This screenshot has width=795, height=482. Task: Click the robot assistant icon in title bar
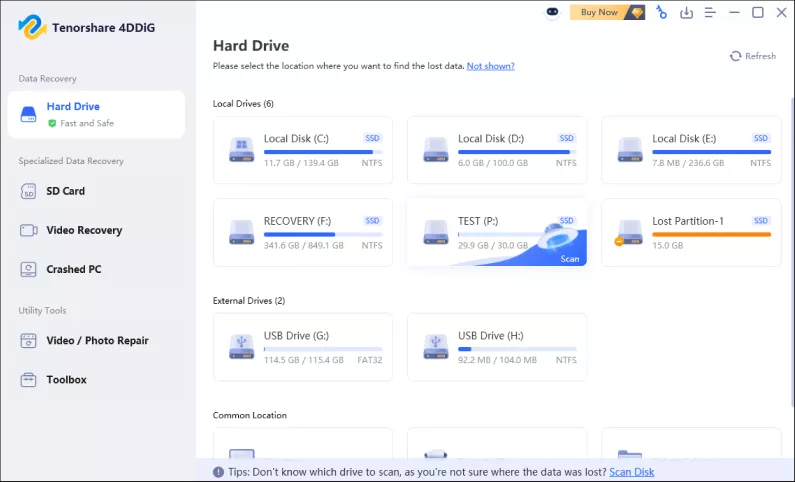(553, 12)
